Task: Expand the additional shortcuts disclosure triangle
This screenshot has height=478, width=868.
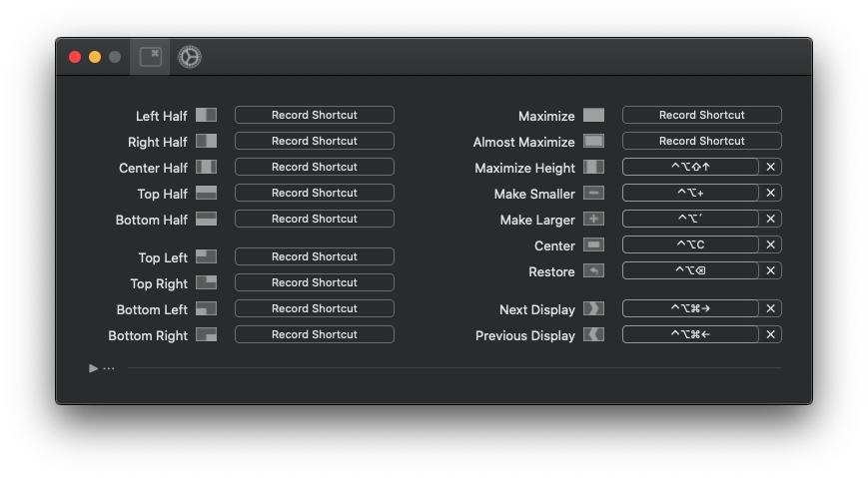Action: click(93, 368)
